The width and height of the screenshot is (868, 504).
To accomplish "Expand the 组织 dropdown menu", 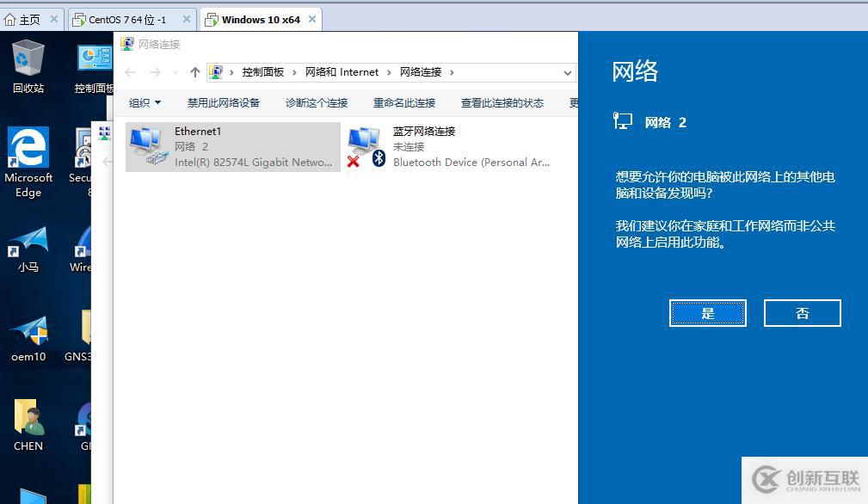I will pyautogui.click(x=144, y=102).
